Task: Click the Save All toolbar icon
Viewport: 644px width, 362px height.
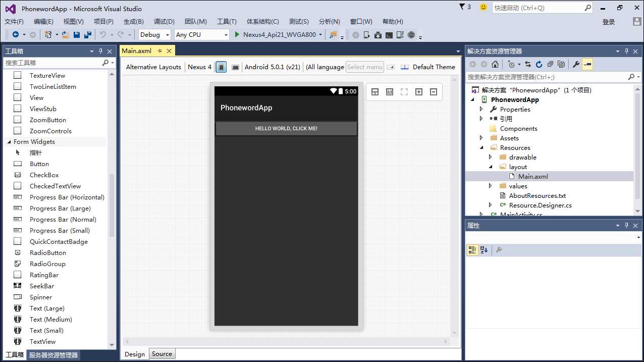Action: (88, 35)
